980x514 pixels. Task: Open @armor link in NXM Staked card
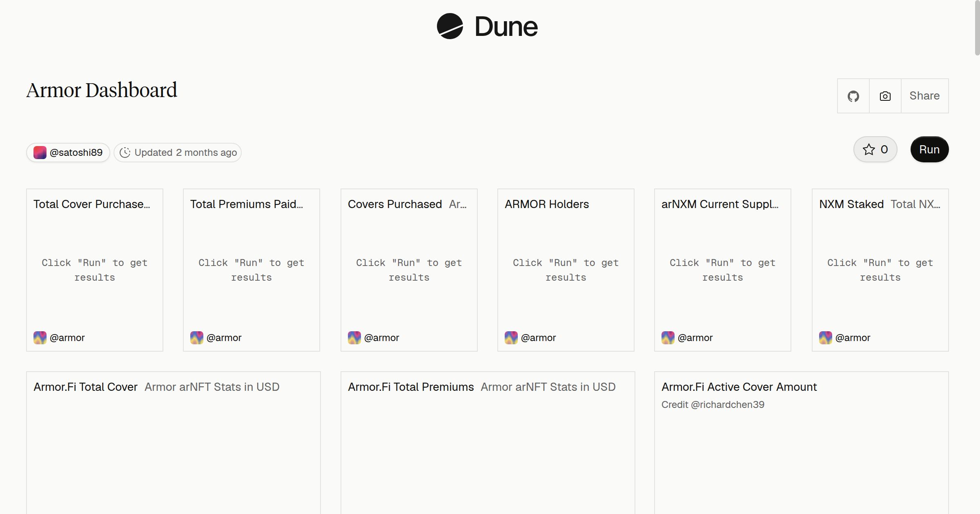pyautogui.click(x=853, y=338)
